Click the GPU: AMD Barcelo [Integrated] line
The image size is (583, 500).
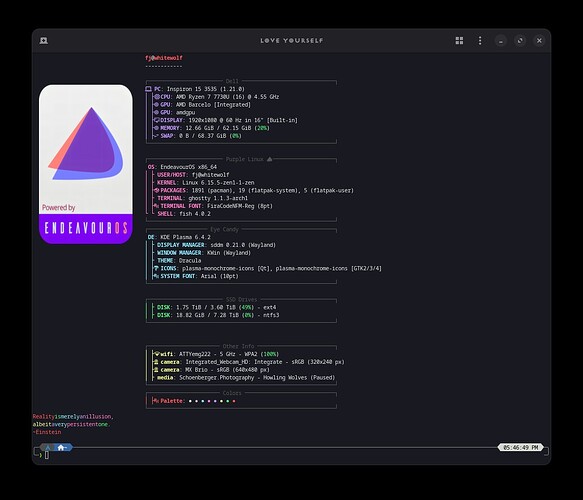click(x=202, y=105)
